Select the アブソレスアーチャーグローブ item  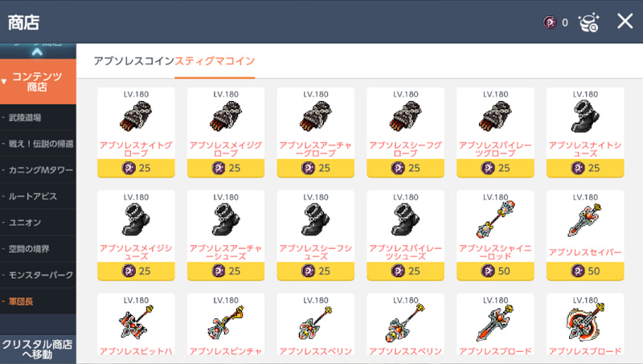tap(316, 133)
